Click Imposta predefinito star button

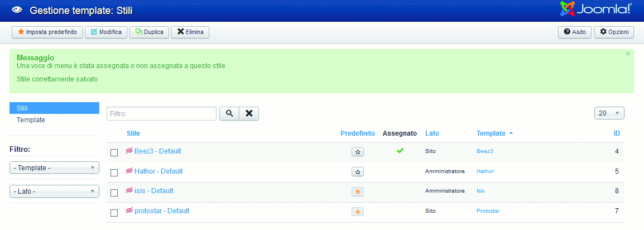(47, 32)
